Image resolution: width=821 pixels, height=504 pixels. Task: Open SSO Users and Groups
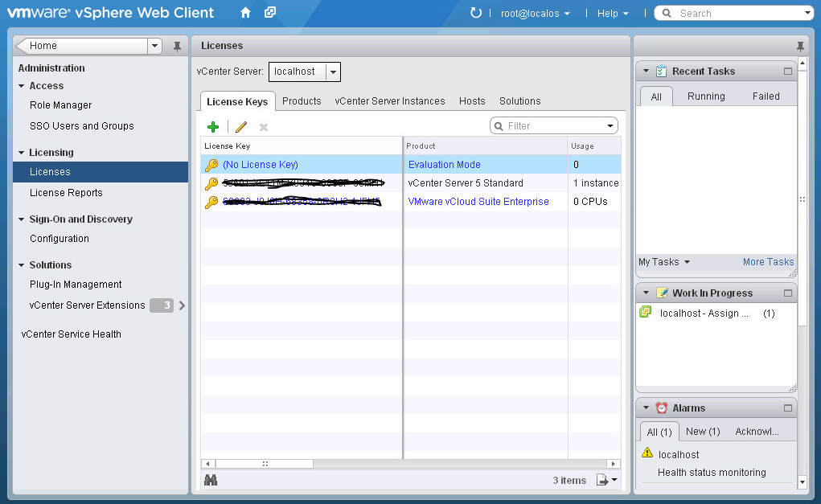click(82, 126)
